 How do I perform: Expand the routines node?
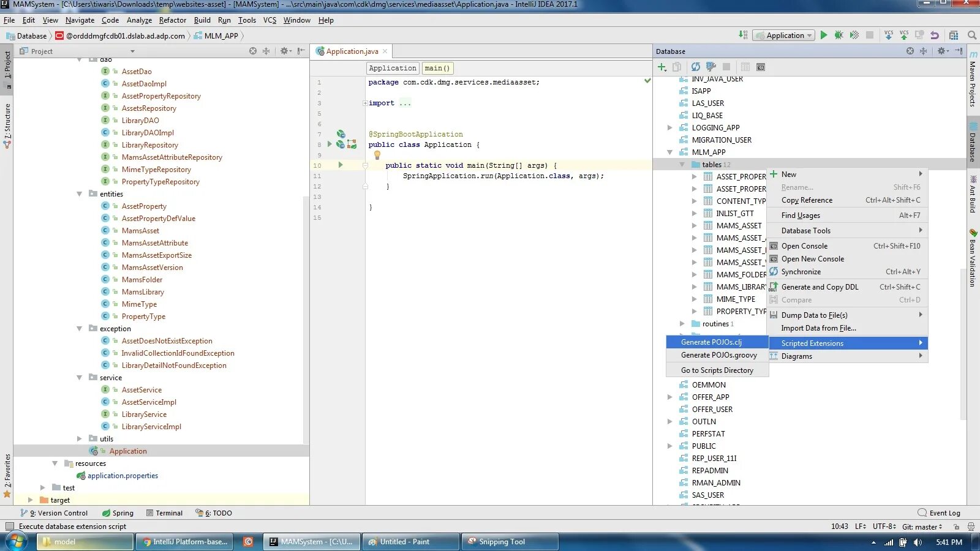point(682,324)
